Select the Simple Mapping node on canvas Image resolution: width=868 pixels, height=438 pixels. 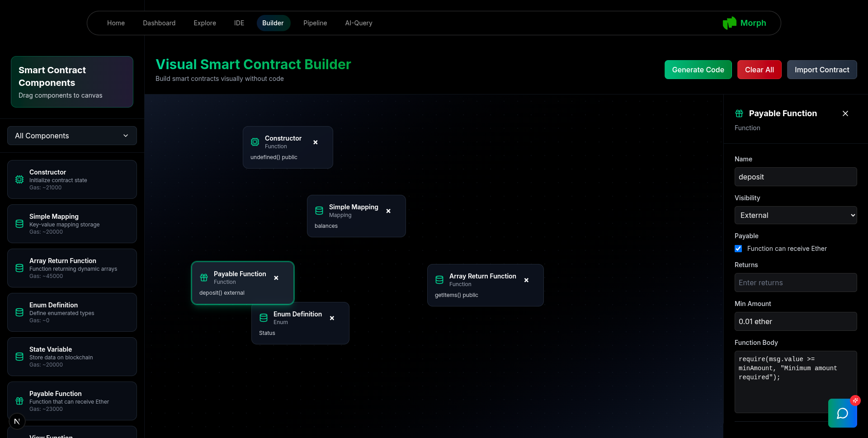[x=356, y=216]
